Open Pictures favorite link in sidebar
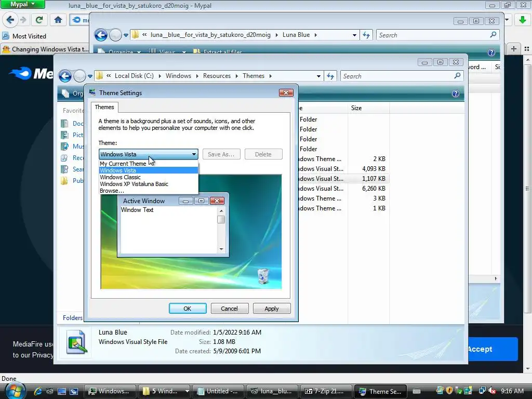532x399 pixels. click(72, 135)
